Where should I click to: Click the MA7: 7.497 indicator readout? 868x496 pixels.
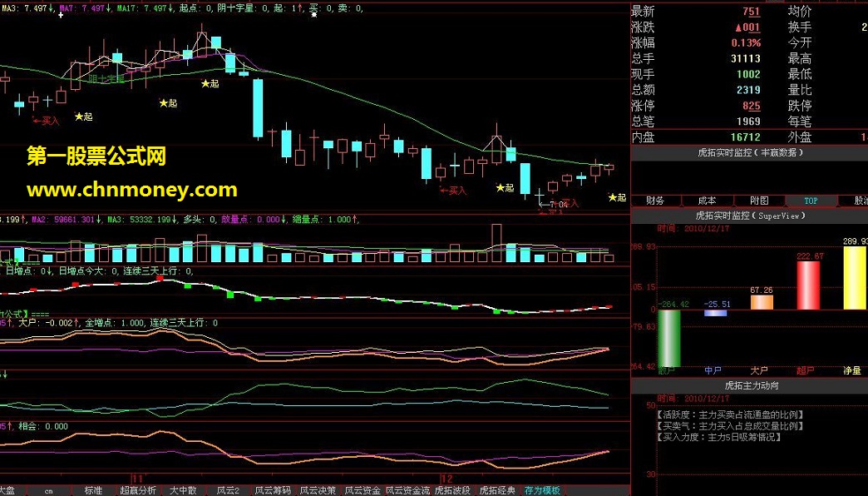coord(86,8)
